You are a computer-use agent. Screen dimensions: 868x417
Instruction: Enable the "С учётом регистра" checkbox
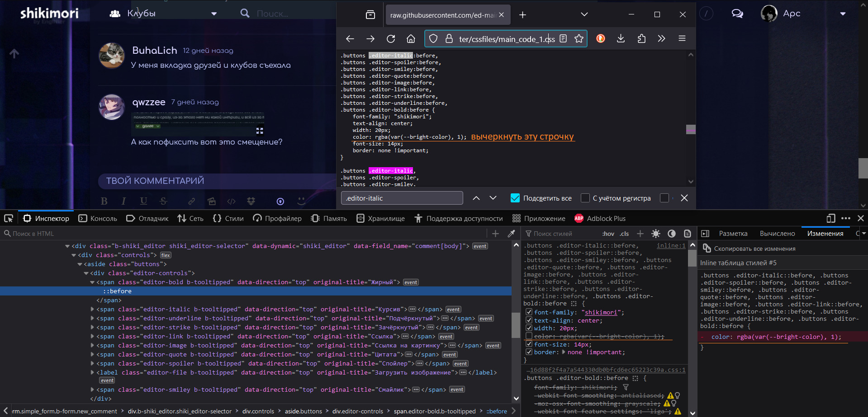pyautogui.click(x=585, y=198)
